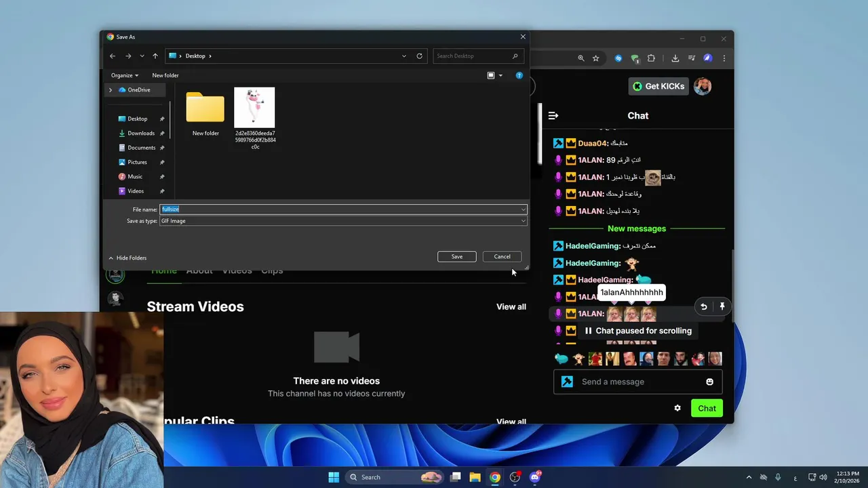Click the Desktop breadcrumb in address bar

(x=195, y=56)
